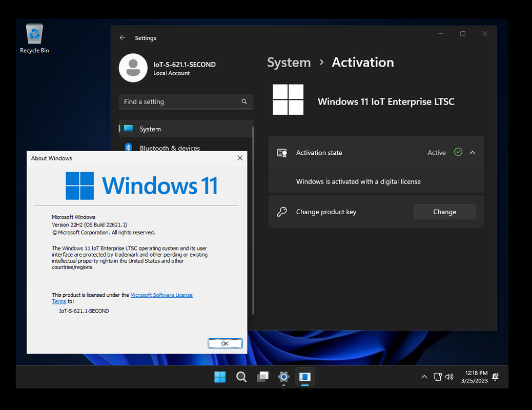Click the IoT-S-621.1-SECOND account name
This screenshot has width=532, height=410.
pos(184,65)
